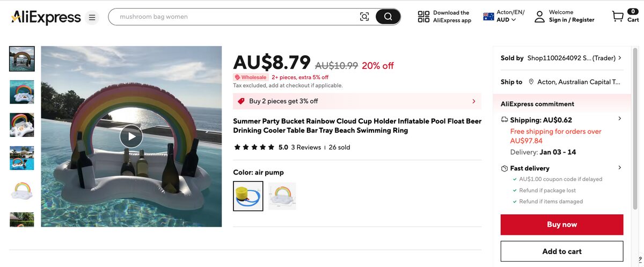This screenshot has height=267, width=644.
Task: Expand the Shipping details chevron
Action: 620,119
